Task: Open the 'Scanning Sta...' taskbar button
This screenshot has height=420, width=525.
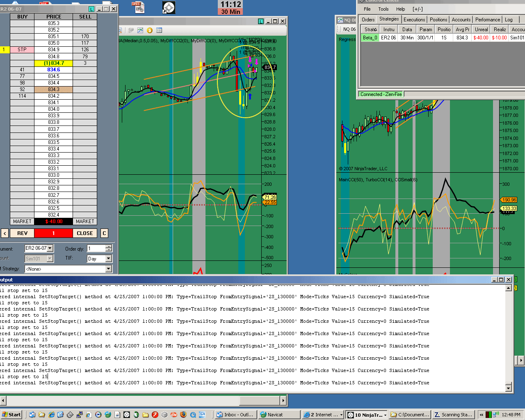Action: point(454,415)
